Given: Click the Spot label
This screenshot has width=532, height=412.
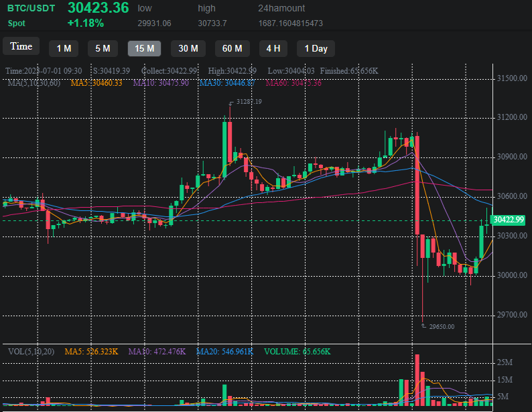Looking at the screenshot, I should pyautogui.click(x=17, y=23).
